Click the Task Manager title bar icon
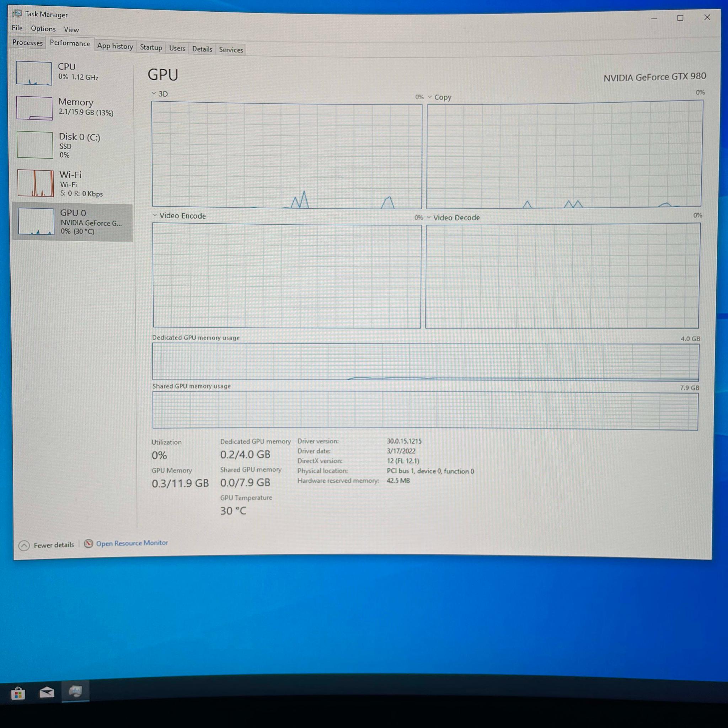The width and height of the screenshot is (728, 728). (x=17, y=14)
